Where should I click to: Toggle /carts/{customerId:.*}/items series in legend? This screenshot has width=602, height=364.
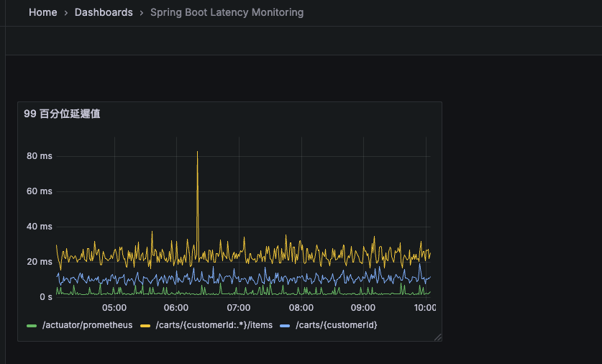(214, 325)
